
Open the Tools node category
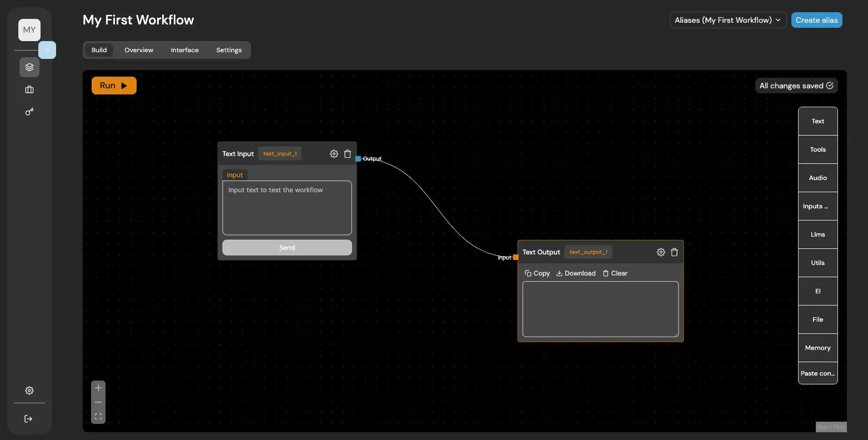tap(818, 149)
